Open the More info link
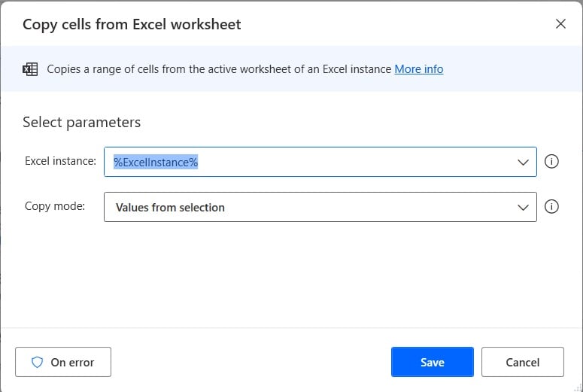This screenshot has width=583, height=392. coord(419,69)
